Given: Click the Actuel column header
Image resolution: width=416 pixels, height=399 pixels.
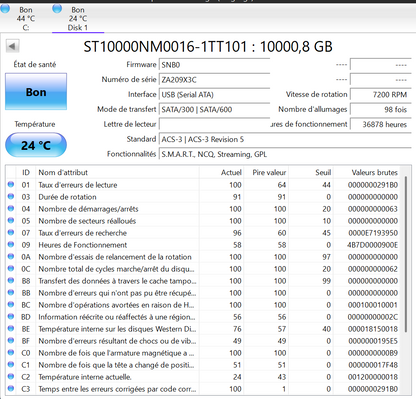Looking at the screenshot, I should click(x=221, y=172).
